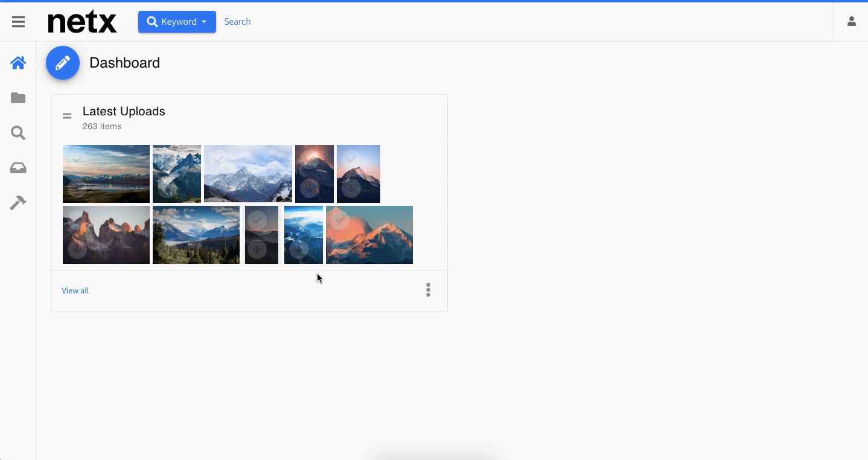Select checkmark on wide cloudy snowy peak thumbnail

click(219, 159)
